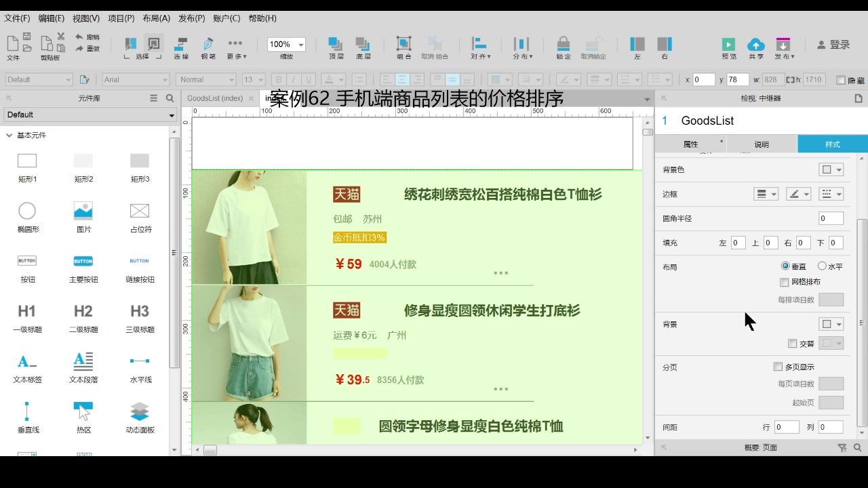Open the 分布 distribute dropdown
Screen dimensions: 868x488
point(522,47)
